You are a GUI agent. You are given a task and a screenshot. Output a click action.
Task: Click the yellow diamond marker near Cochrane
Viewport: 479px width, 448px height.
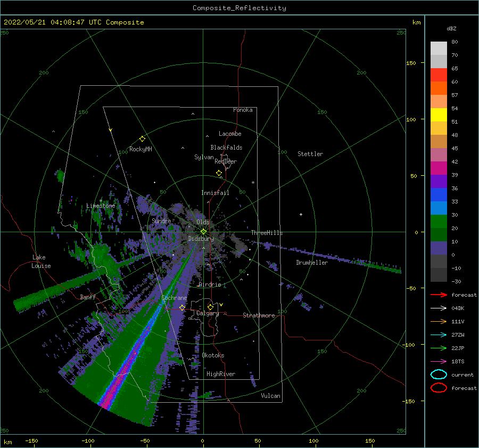182,307
